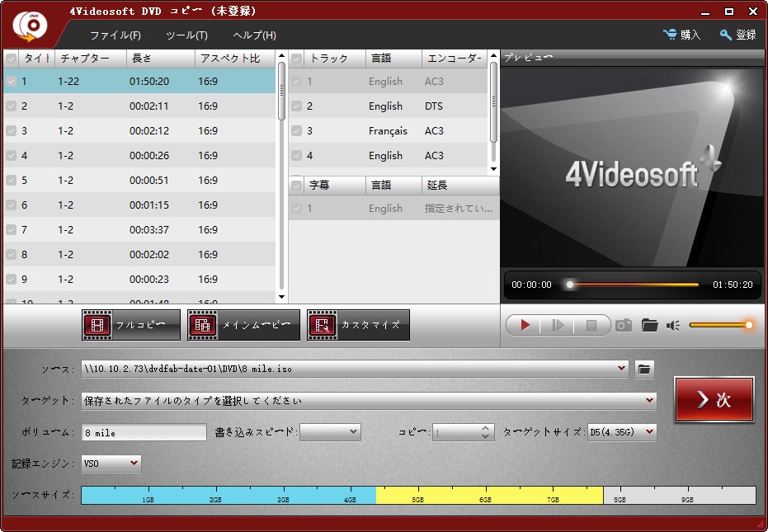768x532 pixels.
Task: Sort by length column header (長さ)
Action: pyautogui.click(x=161, y=59)
